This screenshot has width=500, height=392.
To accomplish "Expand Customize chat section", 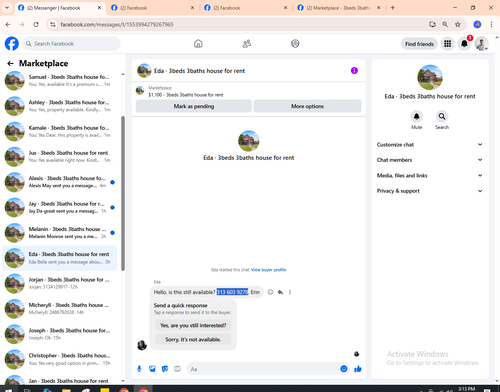I will point(430,145).
